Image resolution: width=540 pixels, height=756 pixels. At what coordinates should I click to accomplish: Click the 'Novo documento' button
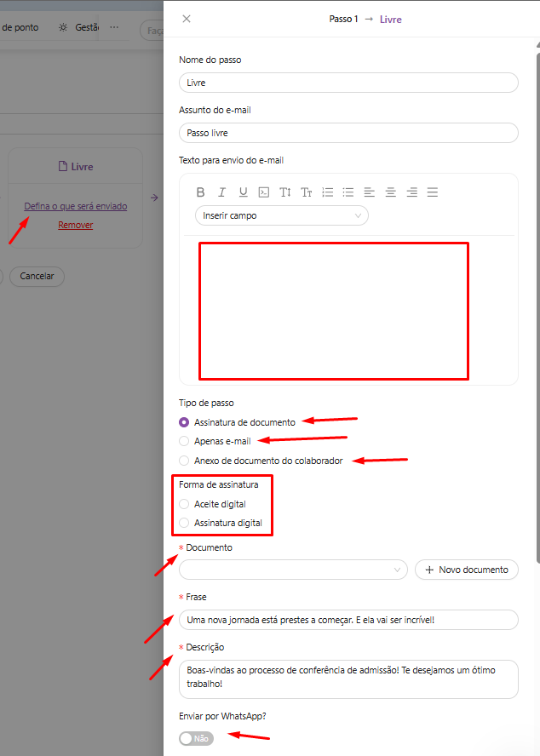coord(466,570)
